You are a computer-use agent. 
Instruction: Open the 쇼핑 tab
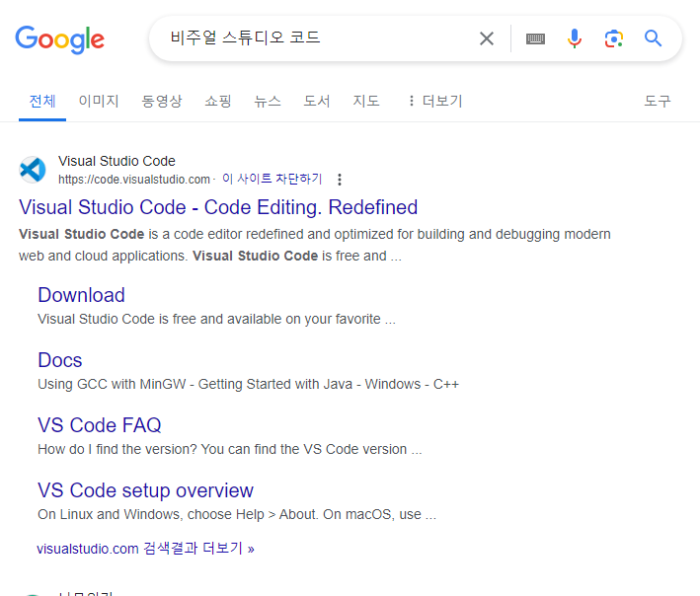pos(218,101)
